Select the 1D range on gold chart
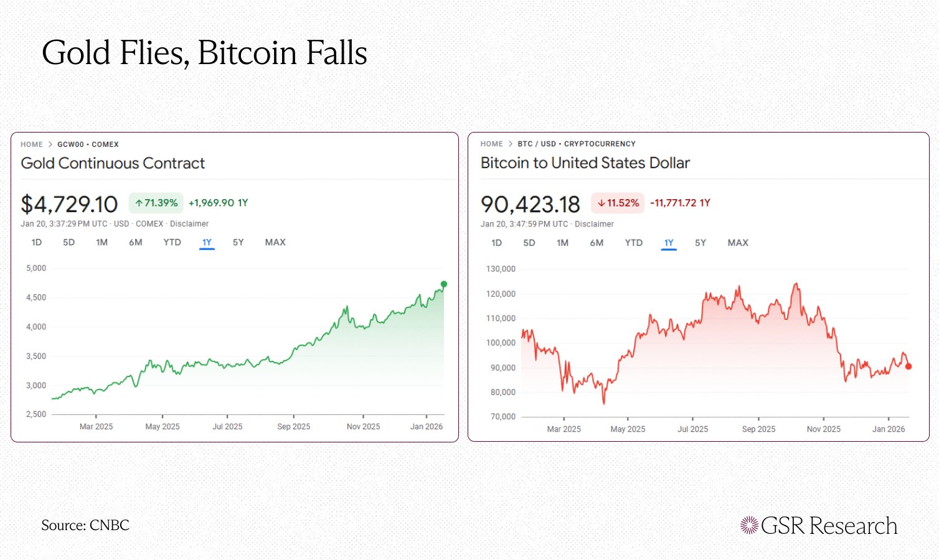Image resolution: width=939 pixels, height=560 pixels. (37, 242)
